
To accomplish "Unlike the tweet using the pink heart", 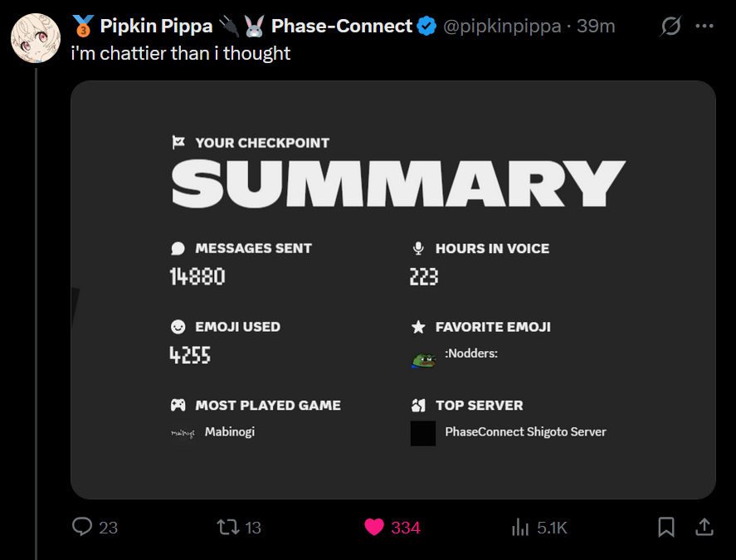I will 374,527.
